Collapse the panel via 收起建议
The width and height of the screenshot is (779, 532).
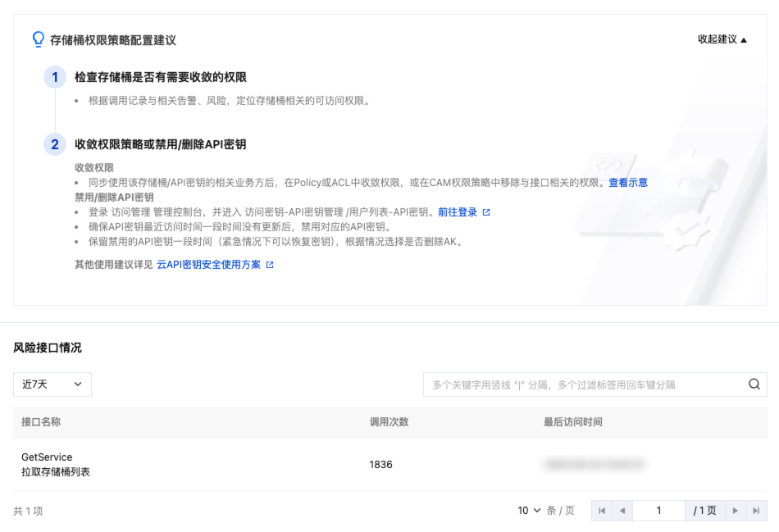pos(722,39)
